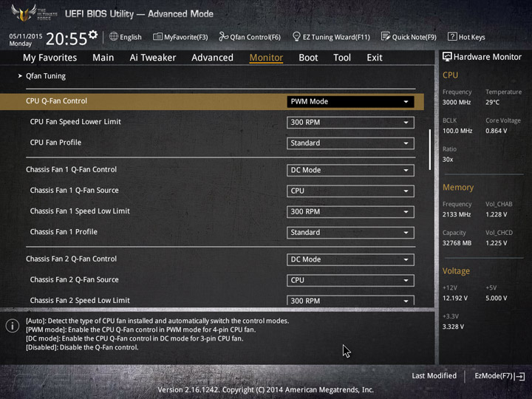
Task: Click MyFavorite(F3) label
Action: click(x=186, y=37)
